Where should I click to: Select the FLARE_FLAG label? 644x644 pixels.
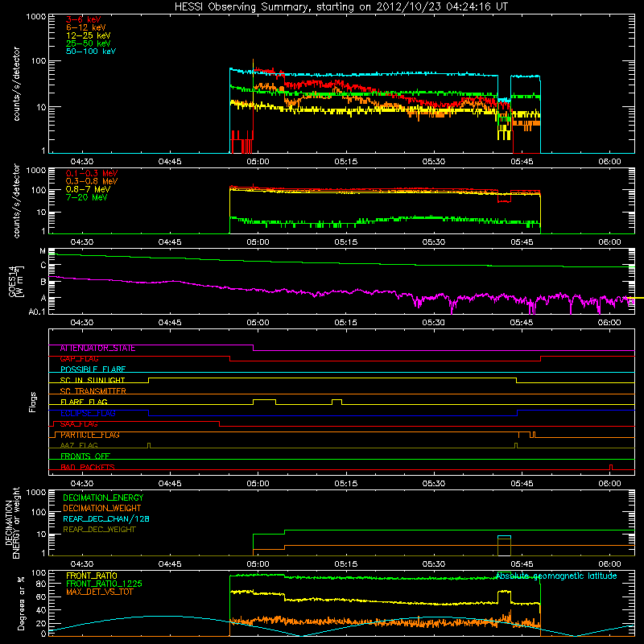click(x=84, y=402)
